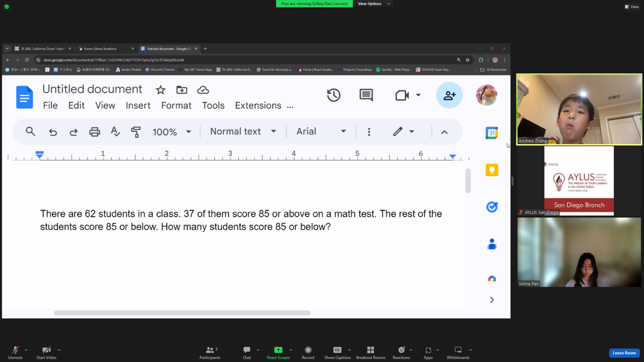Viewport: 644px width, 362px height.
Task: Click the Share add-person button
Action: point(449,95)
